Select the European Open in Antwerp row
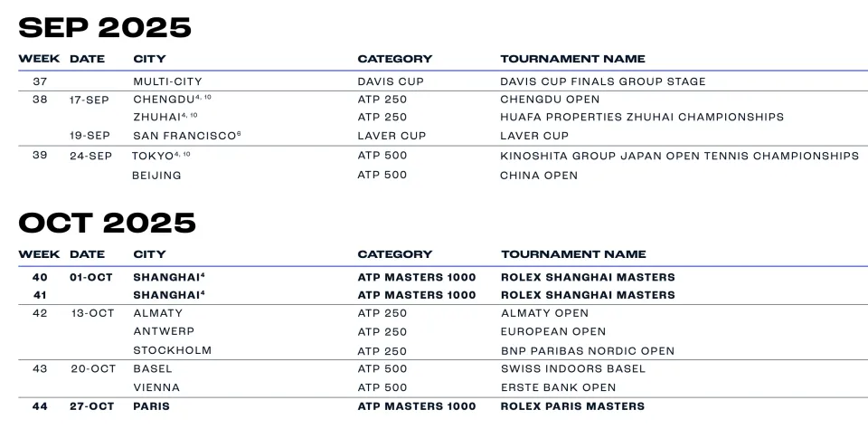 coord(553,331)
